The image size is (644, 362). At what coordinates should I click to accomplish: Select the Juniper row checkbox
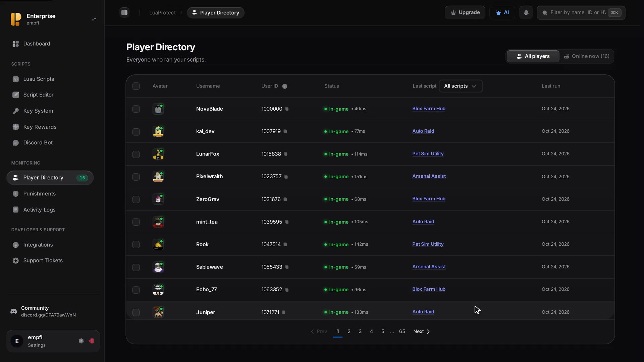[136, 312]
